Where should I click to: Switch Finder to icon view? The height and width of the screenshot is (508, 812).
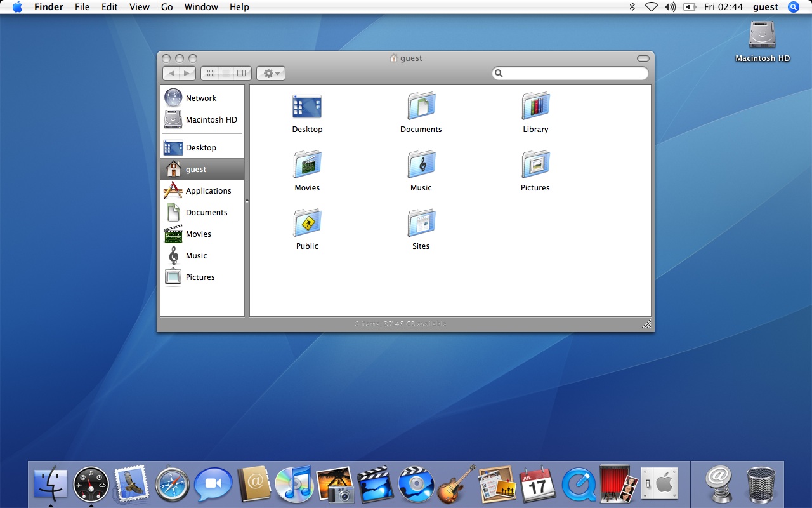click(x=211, y=74)
